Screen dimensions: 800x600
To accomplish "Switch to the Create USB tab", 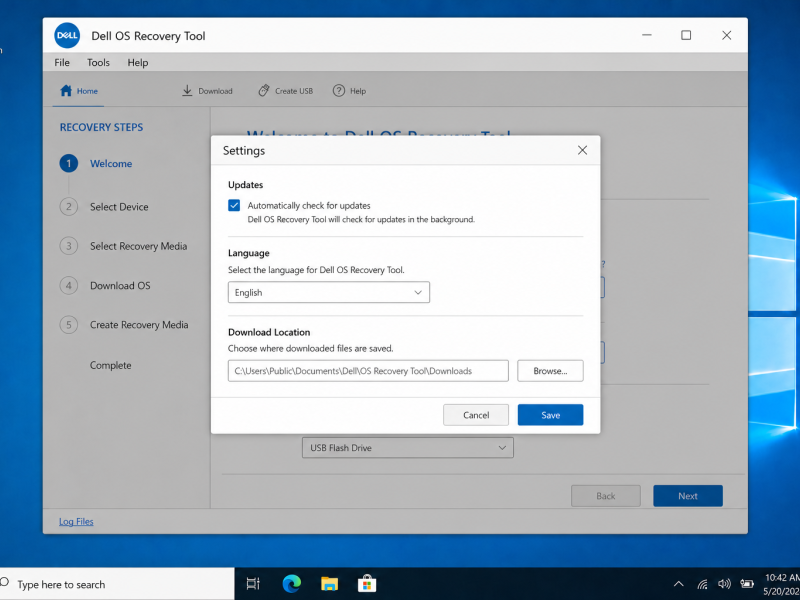I will point(285,91).
